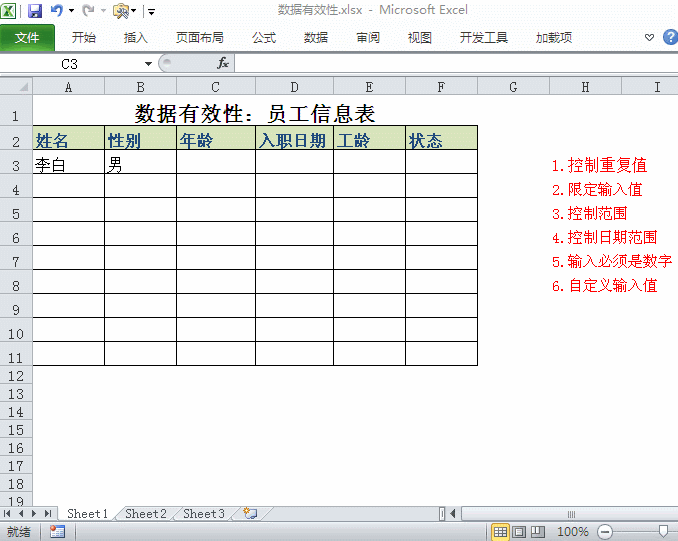678x541 pixels.
Task: Click the red text 2.限定输入值
Action: 597,189
